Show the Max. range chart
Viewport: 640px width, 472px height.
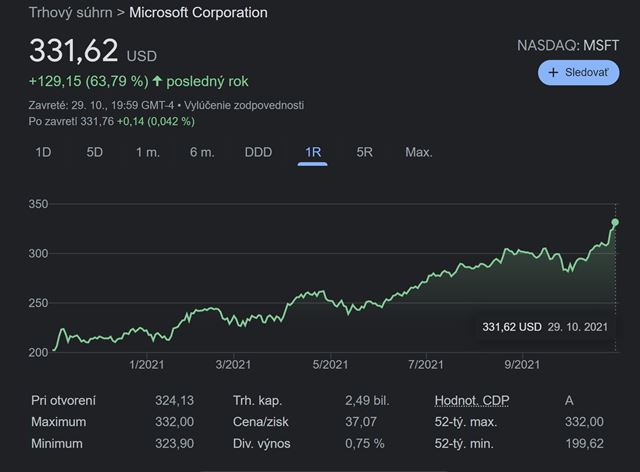pyautogui.click(x=419, y=152)
